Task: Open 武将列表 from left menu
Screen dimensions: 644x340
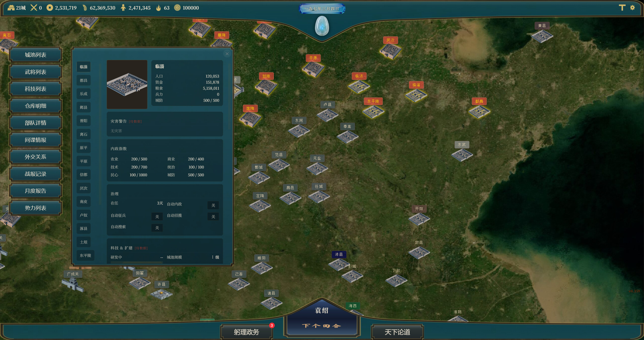Action: [x=35, y=72]
